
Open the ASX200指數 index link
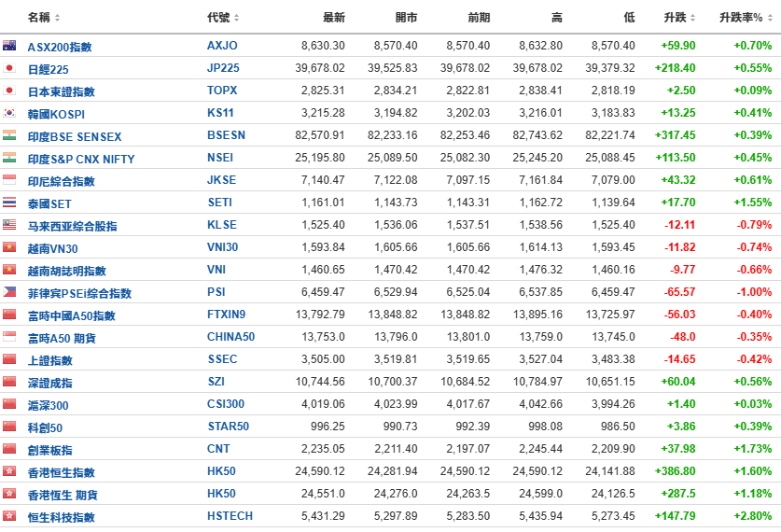click(60, 47)
